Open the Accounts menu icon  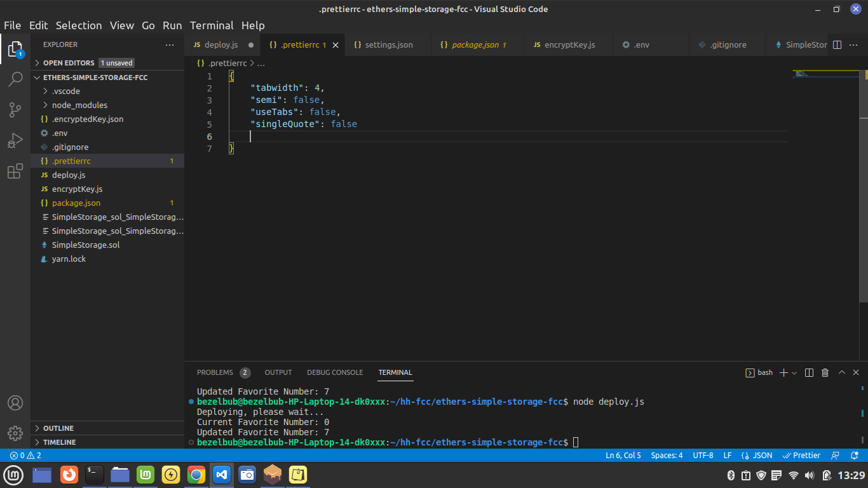pyautogui.click(x=15, y=403)
